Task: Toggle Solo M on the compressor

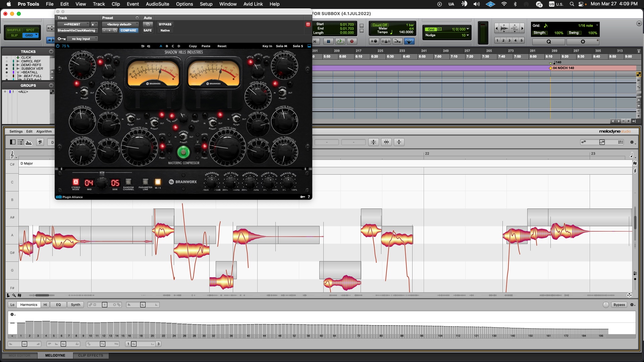Action: [281, 46]
